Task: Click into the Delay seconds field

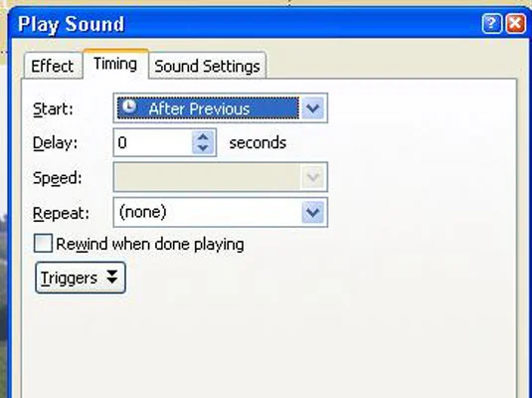Action: click(153, 142)
